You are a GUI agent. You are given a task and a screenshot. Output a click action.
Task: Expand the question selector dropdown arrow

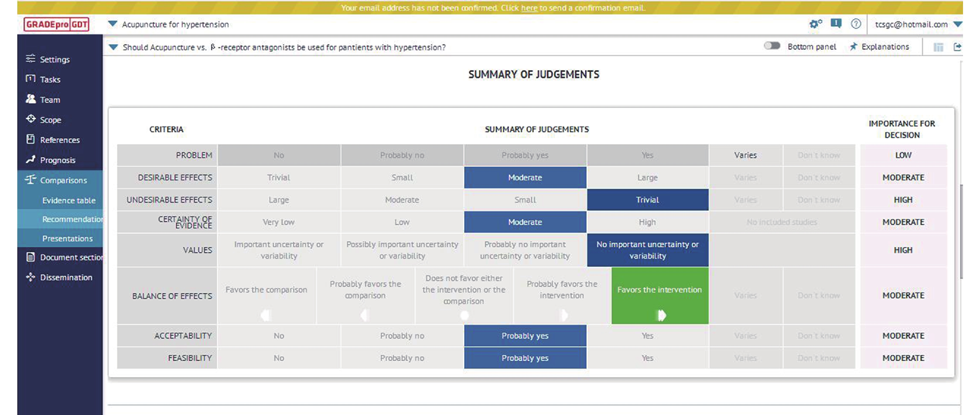(x=113, y=47)
